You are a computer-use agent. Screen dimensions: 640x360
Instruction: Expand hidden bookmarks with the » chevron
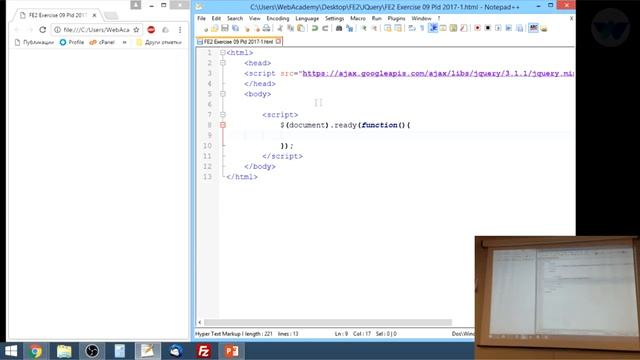coord(124,42)
